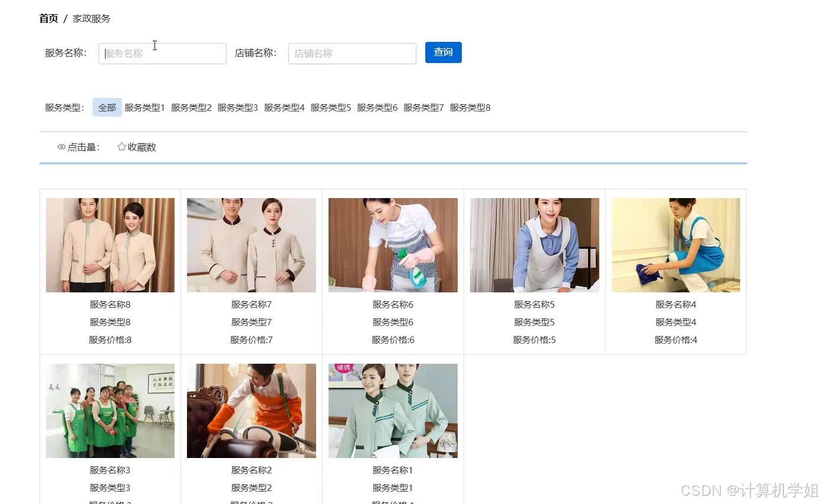
Task: Filter by 服务类型4
Action: click(284, 108)
